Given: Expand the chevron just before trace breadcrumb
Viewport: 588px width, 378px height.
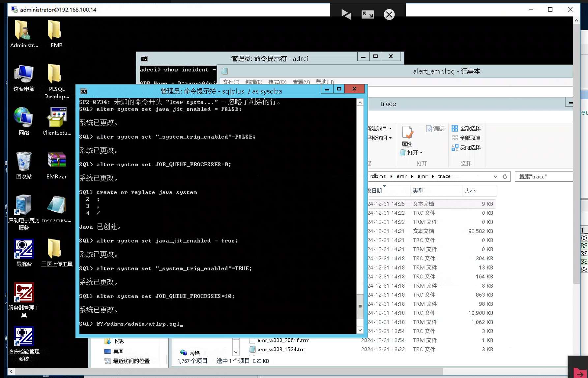Looking at the screenshot, I should tap(433, 176).
